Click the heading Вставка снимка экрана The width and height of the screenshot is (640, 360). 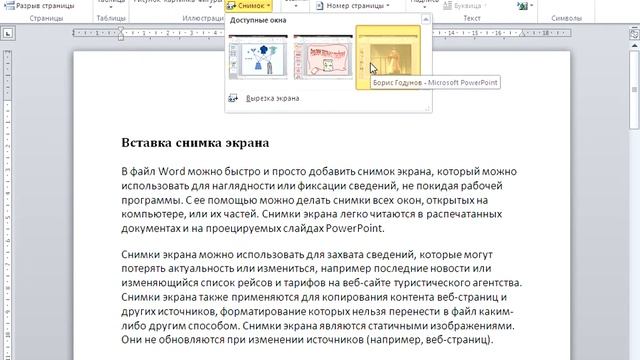[x=195, y=143]
